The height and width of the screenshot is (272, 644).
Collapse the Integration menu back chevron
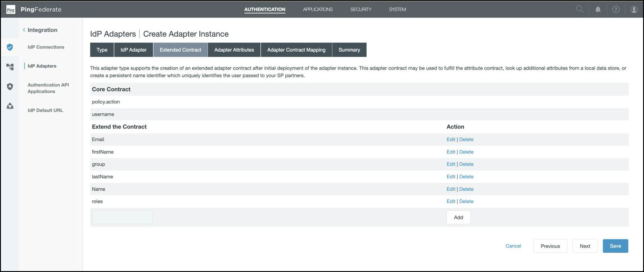tap(24, 30)
